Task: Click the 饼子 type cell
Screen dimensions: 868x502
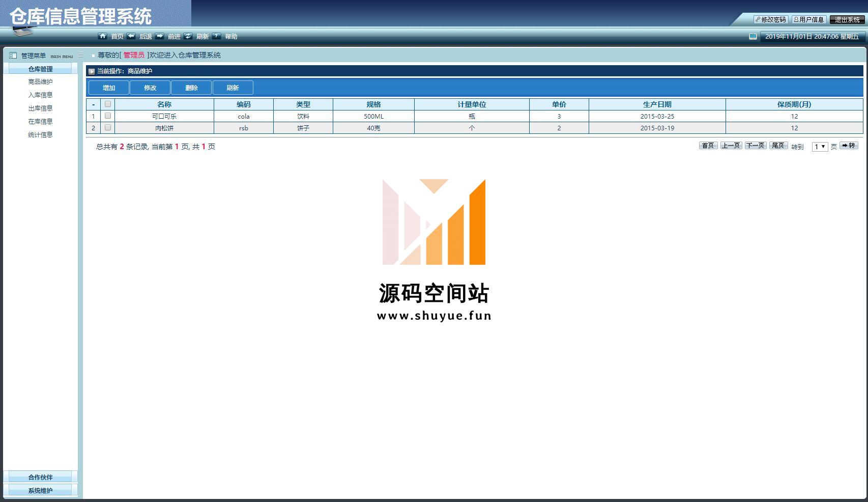Action: click(303, 128)
